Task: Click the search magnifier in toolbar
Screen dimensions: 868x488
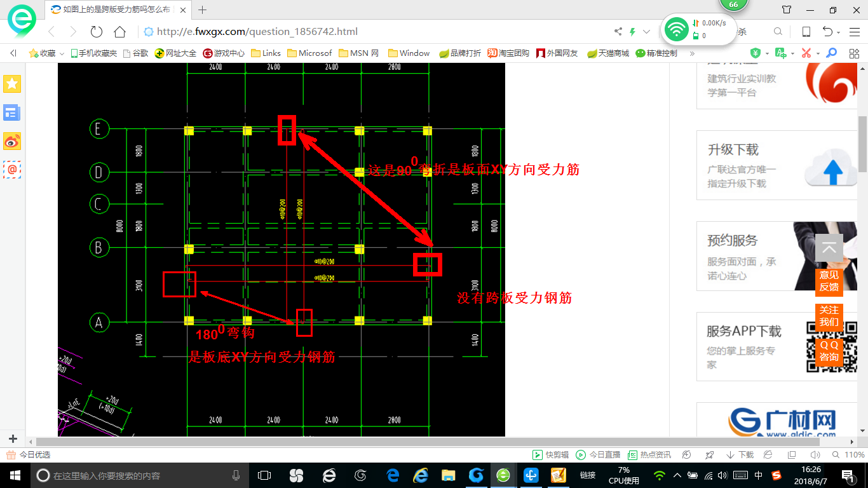Action: coord(778,32)
